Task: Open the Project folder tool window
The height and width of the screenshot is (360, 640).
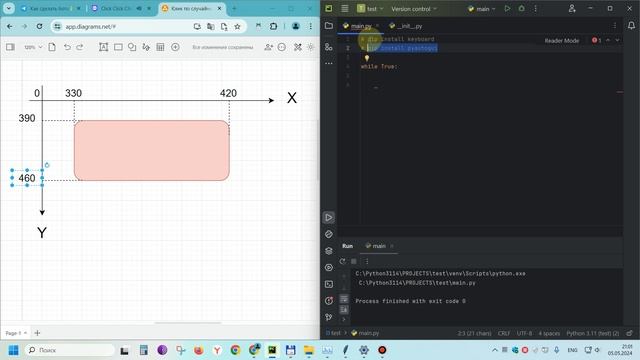Action: click(x=329, y=26)
